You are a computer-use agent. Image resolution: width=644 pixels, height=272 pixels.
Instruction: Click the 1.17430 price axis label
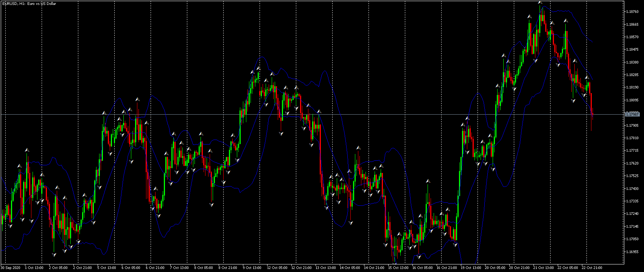(x=633, y=189)
